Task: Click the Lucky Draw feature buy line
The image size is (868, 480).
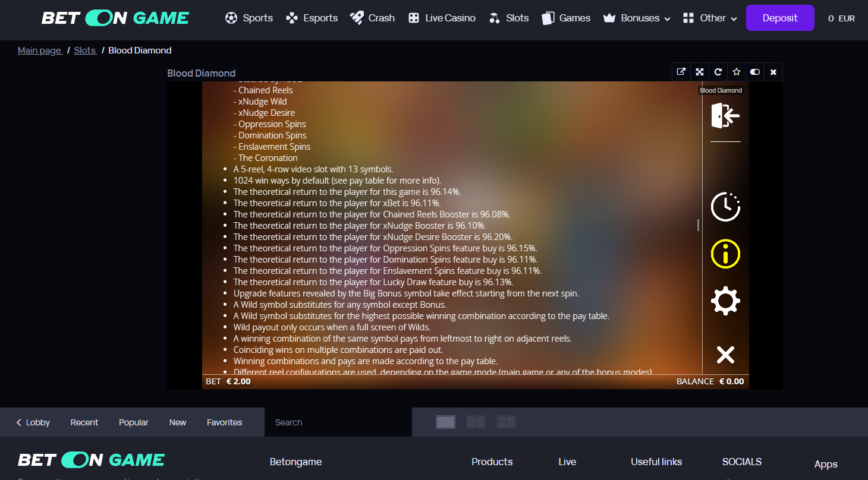Action: pyautogui.click(x=373, y=282)
